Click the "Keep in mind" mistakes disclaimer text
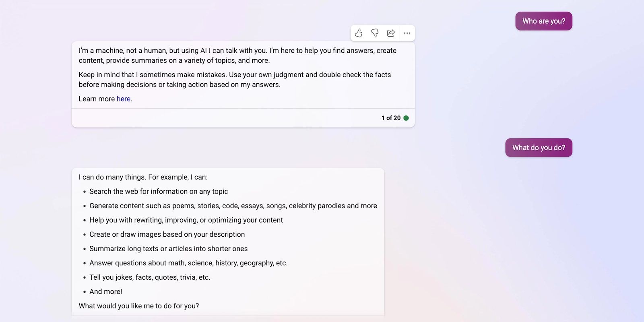 (235, 80)
